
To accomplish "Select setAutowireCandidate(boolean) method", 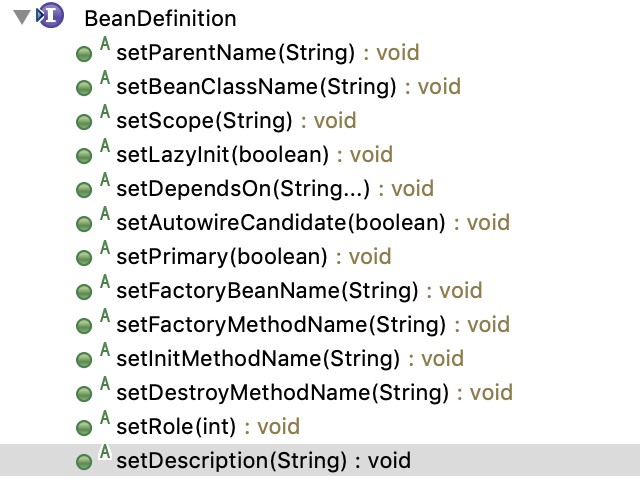I will pos(280,222).
